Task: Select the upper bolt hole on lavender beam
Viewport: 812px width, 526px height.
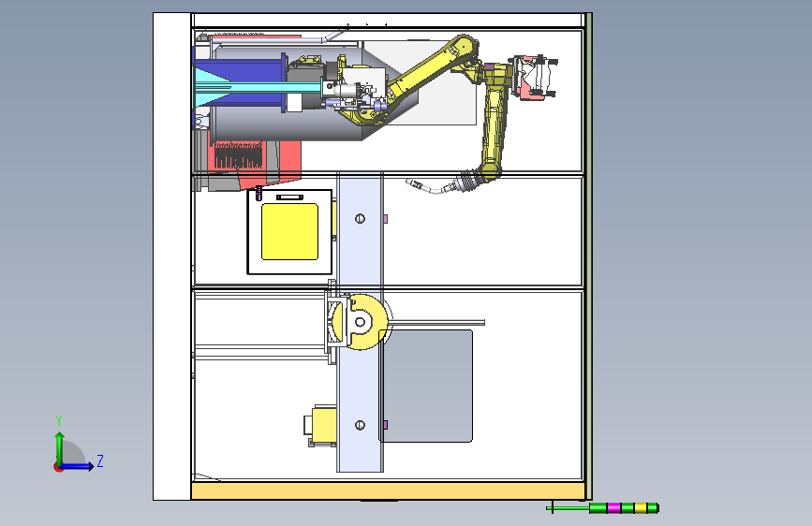Action: (360, 218)
